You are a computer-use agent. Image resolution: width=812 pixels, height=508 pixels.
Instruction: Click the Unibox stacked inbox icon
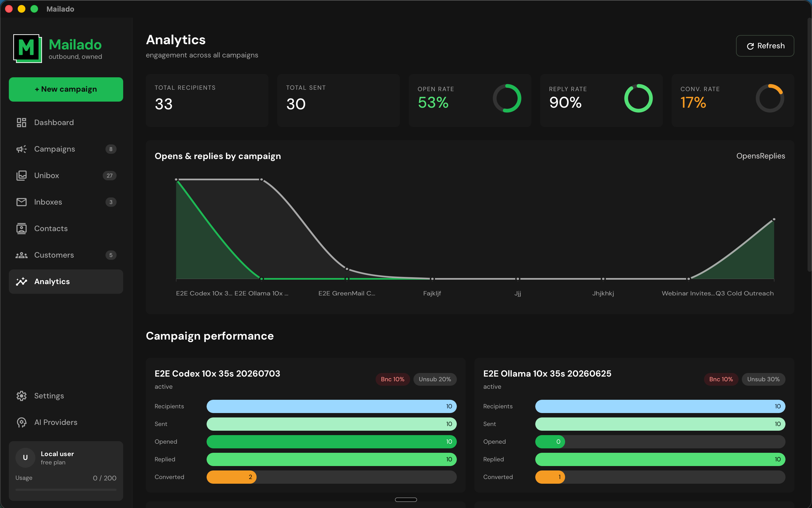click(22, 176)
